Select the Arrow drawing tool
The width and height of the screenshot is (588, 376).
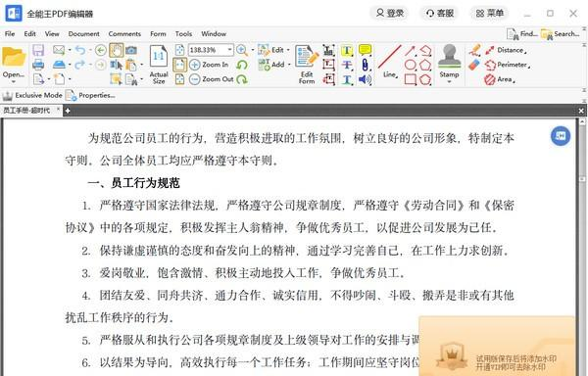click(x=410, y=50)
